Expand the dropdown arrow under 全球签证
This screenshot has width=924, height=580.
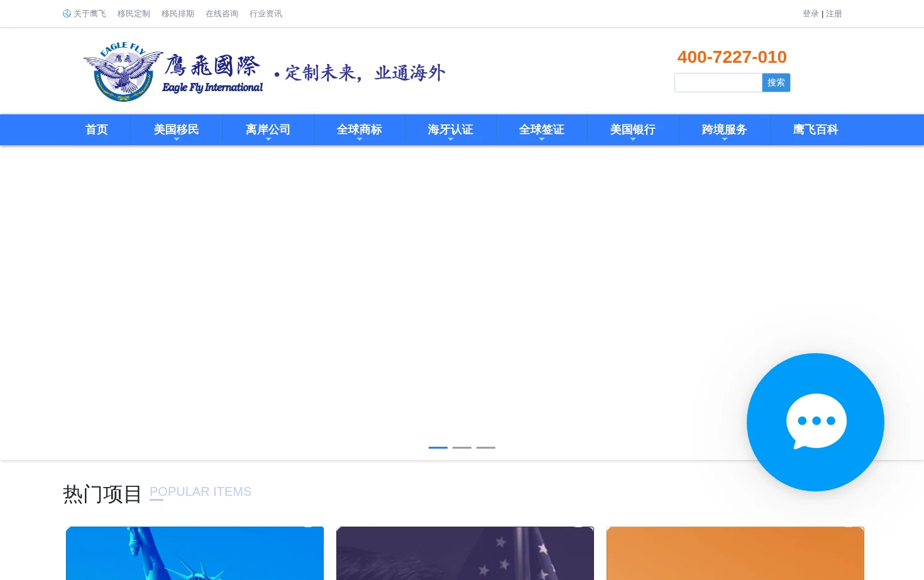(x=542, y=140)
